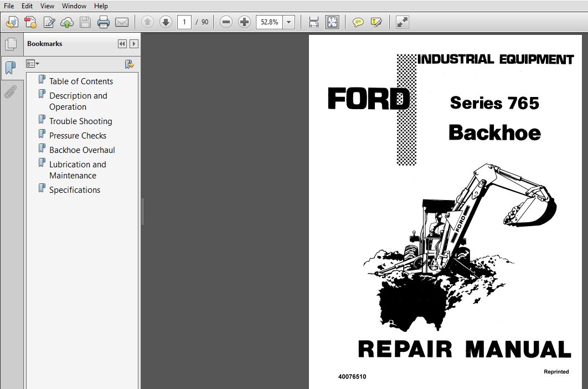This screenshot has width=588, height=389.
Task: Click the Create PDF toolbar icon
Action: (x=30, y=22)
